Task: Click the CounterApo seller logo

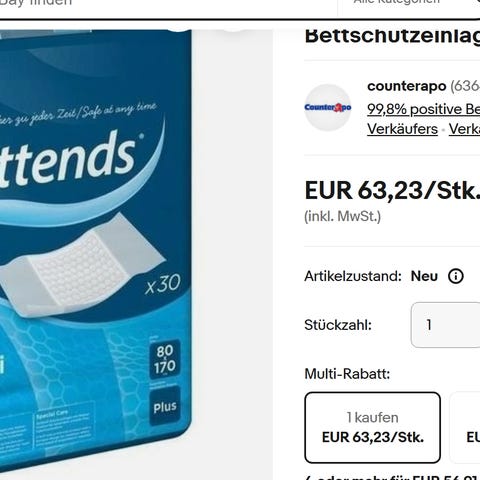Action: [x=328, y=107]
